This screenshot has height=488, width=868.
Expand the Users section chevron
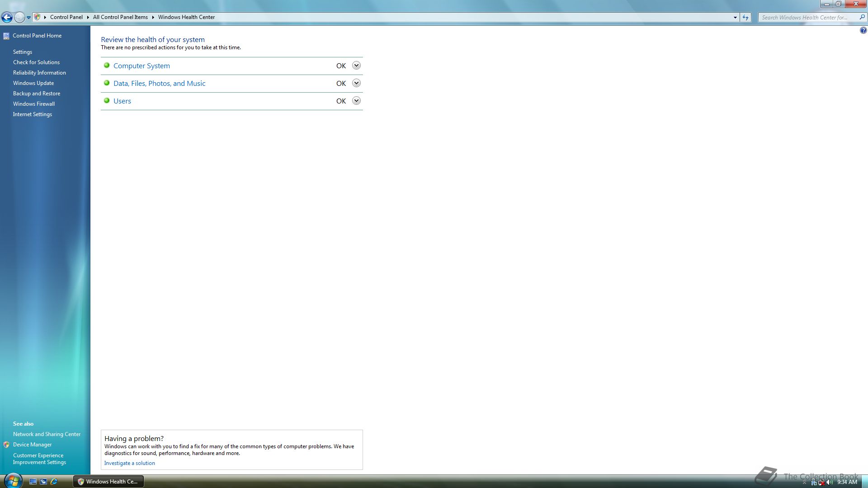[356, 101]
